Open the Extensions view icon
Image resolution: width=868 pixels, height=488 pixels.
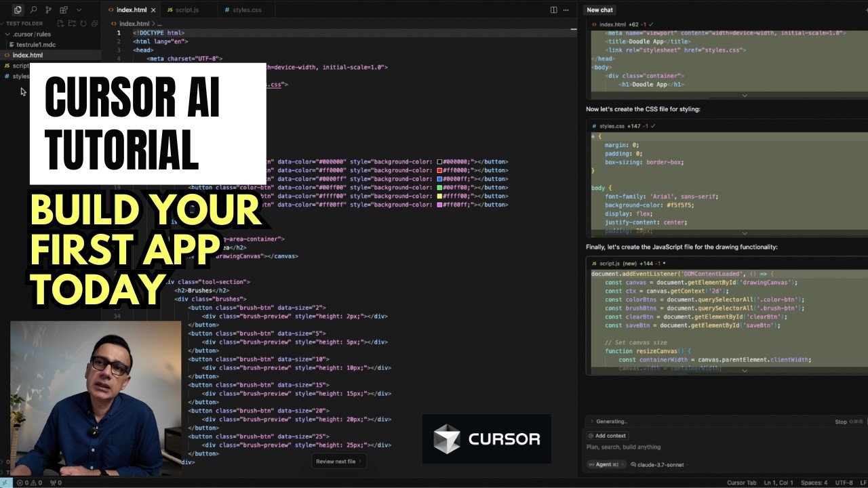64,9
